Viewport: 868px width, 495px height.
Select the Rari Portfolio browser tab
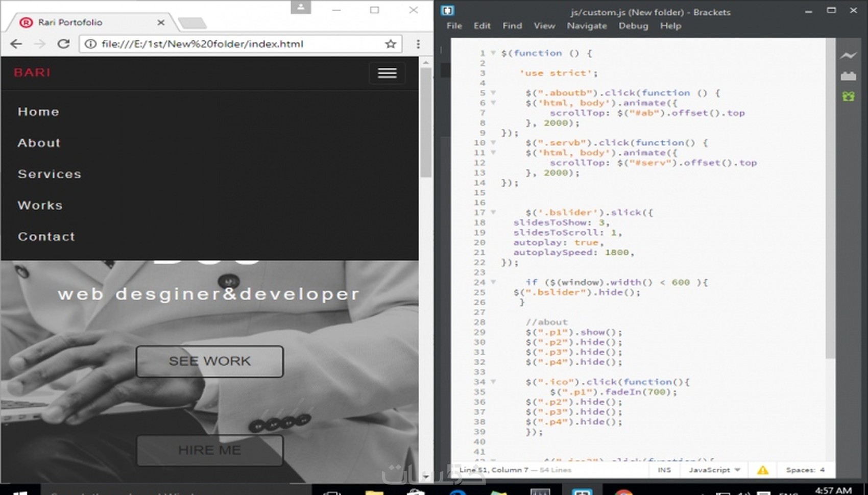71,22
